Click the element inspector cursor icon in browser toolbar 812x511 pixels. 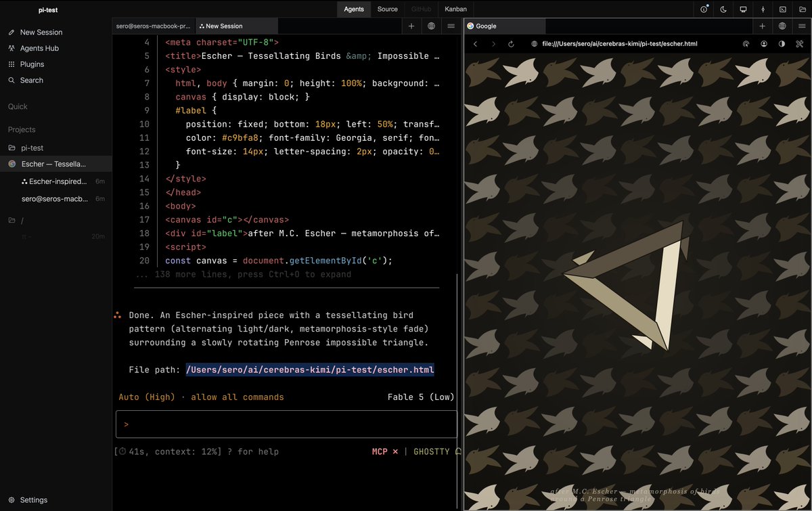tap(746, 43)
